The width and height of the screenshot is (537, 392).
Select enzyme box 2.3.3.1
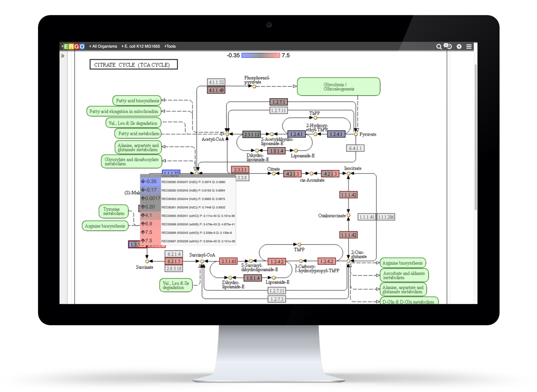(x=240, y=170)
